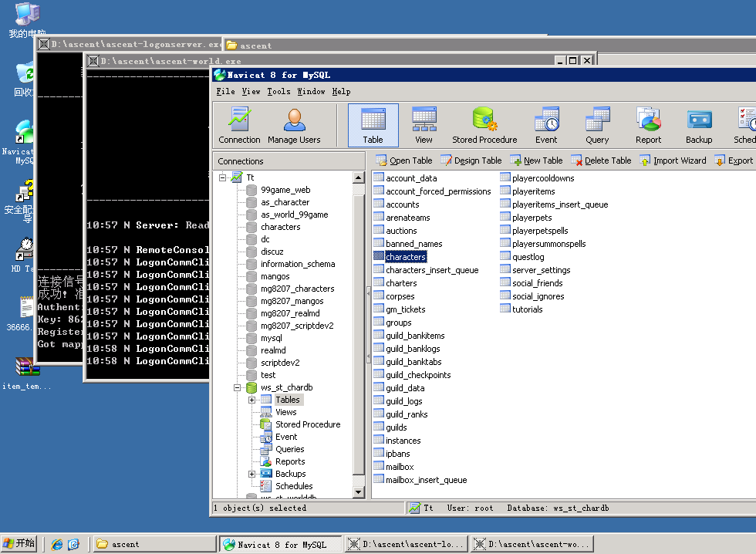The width and height of the screenshot is (756, 554).
Task: Click the Export button
Action: (x=734, y=160)
